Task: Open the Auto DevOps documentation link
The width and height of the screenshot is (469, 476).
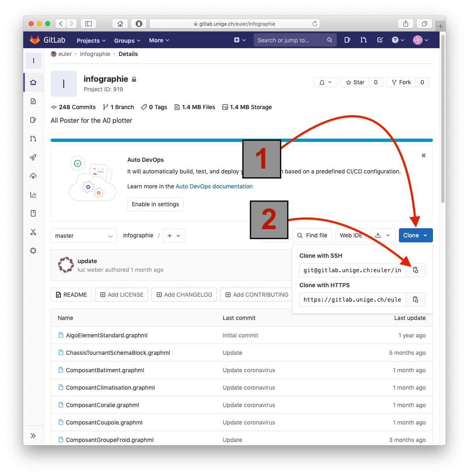Action: tap(214, 186)
